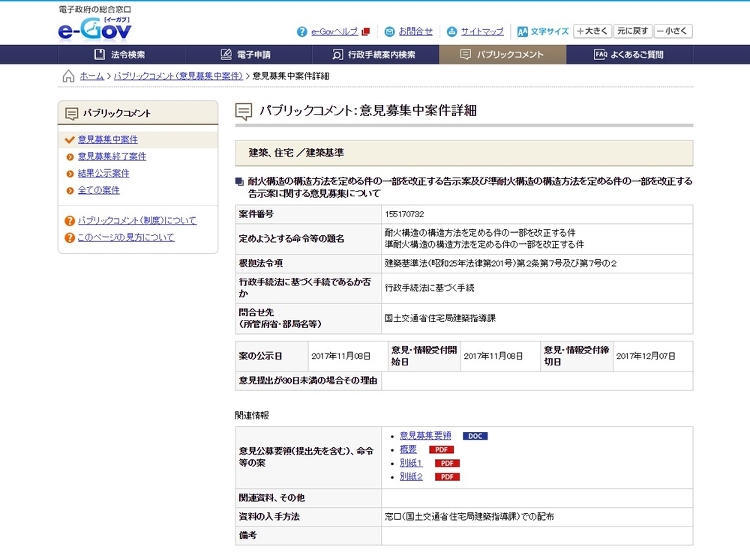
Task: Click the orange bullet beside 全ての案件
Action: 70,190
